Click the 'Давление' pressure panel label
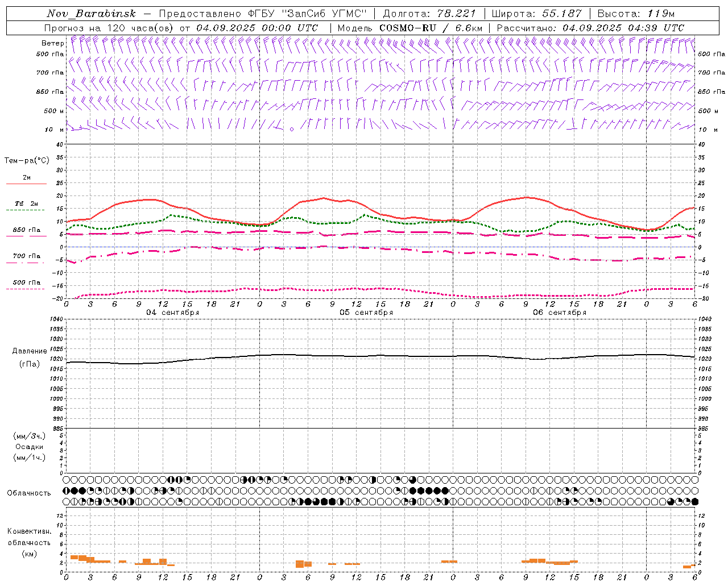This screenshot has height=582, width=728. (30, 351)
